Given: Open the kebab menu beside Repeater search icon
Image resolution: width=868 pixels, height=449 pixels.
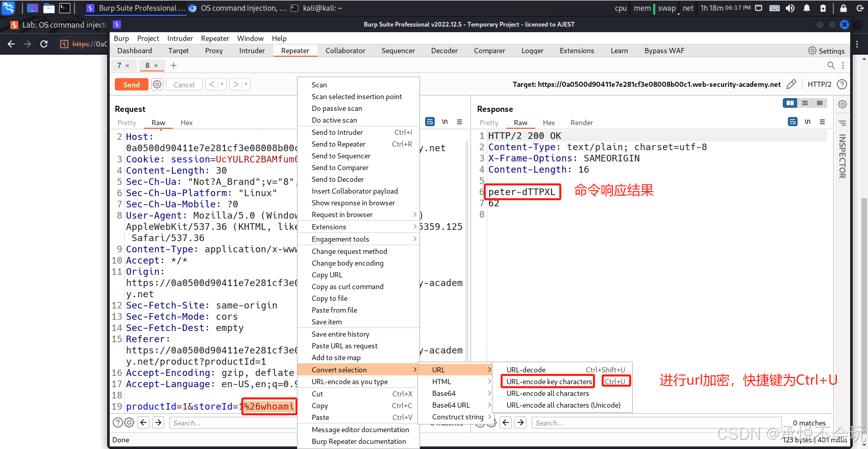Looking at the screenshot, I should [x=843, y=65].
